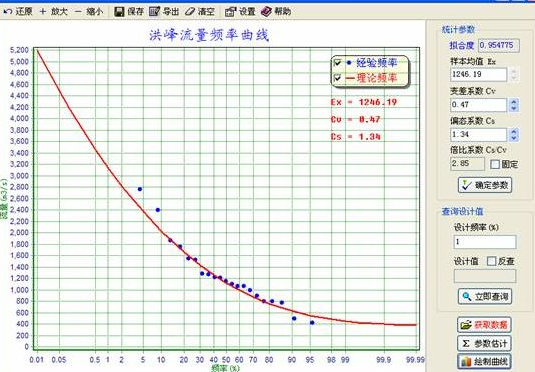Click the 立即查询 query button
Screen dimensions: 535x372
485,296
